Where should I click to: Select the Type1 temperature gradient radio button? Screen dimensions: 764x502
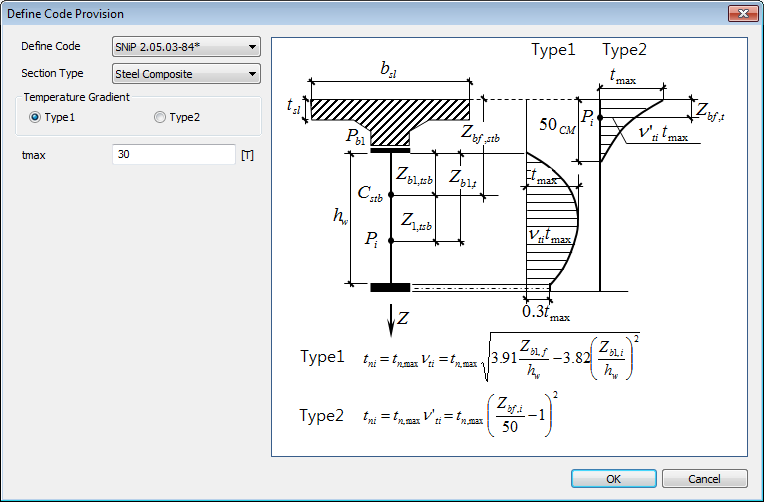tap(36, 117)
